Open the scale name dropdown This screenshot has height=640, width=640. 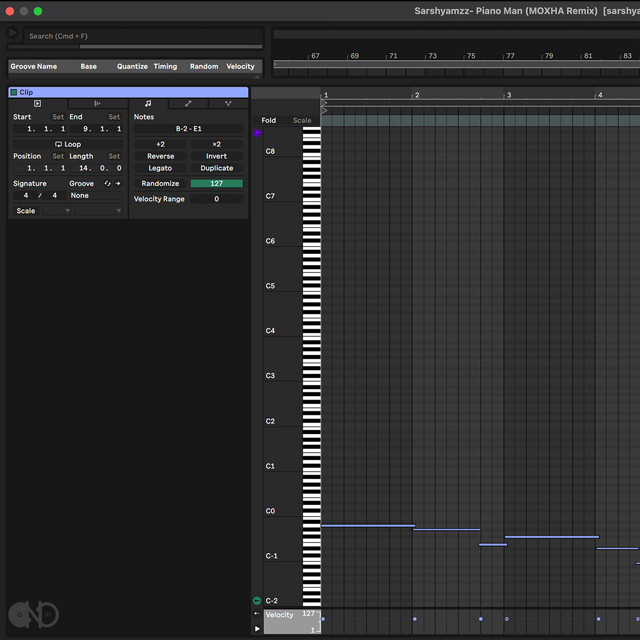(x=100, y=211)
